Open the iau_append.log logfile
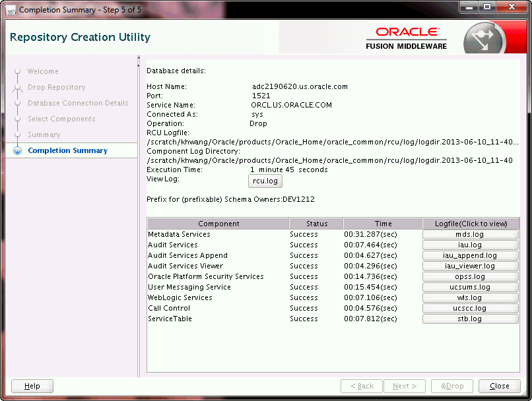Screen dimensions: 532x401 pyautogui.click(x=470, y=255)
